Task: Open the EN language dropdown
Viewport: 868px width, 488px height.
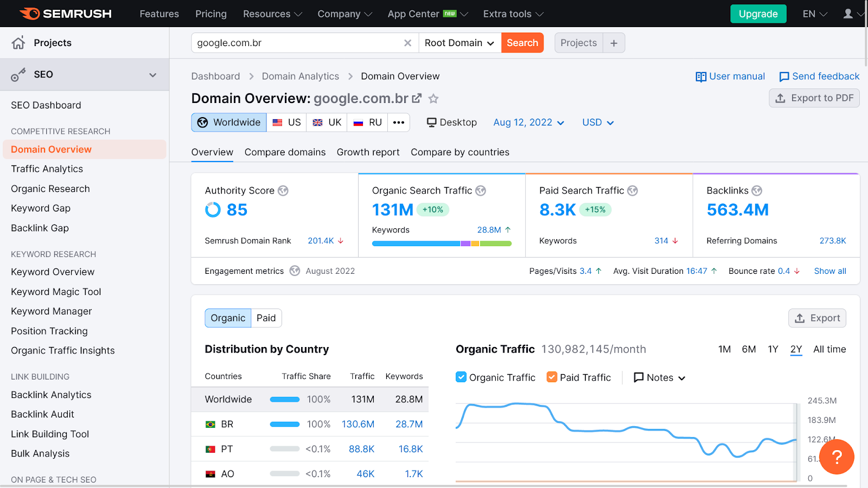Action: pyautogui.click(x=815, y=14)
